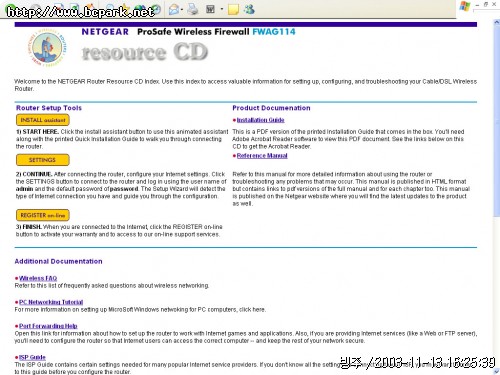Open the ISP Guide link
Viewport: 500px width, 375px height.
tap(32, 357)
